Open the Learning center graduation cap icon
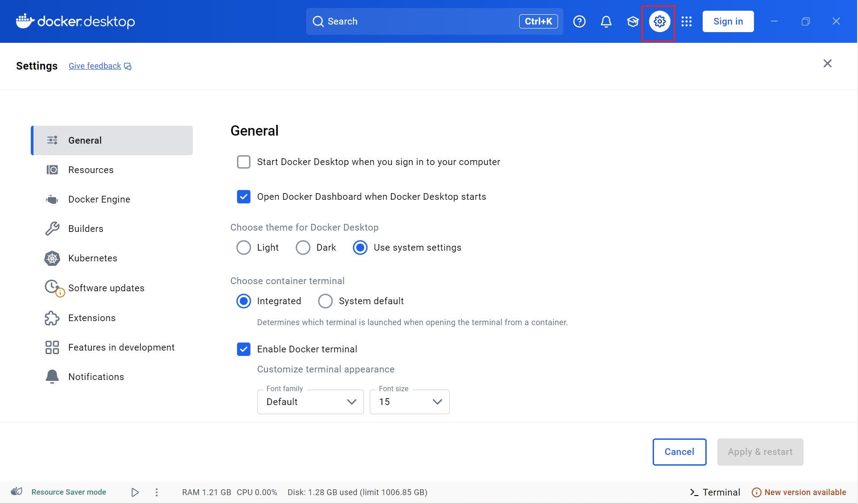 tap(633, 21)
